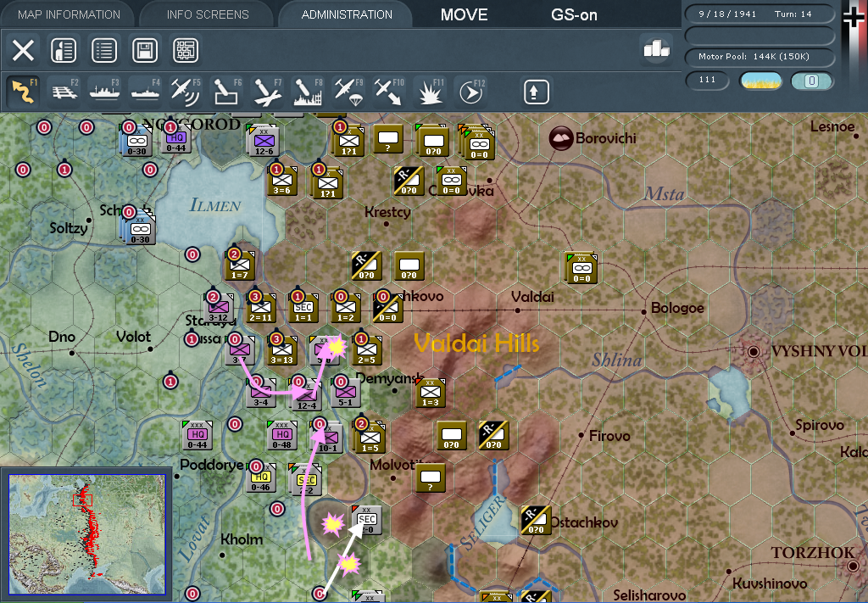Screen dimensions: 868x603
Task: Select the F6 bomb unit mode
Action: pyautogui.click(x=227, y=92)
